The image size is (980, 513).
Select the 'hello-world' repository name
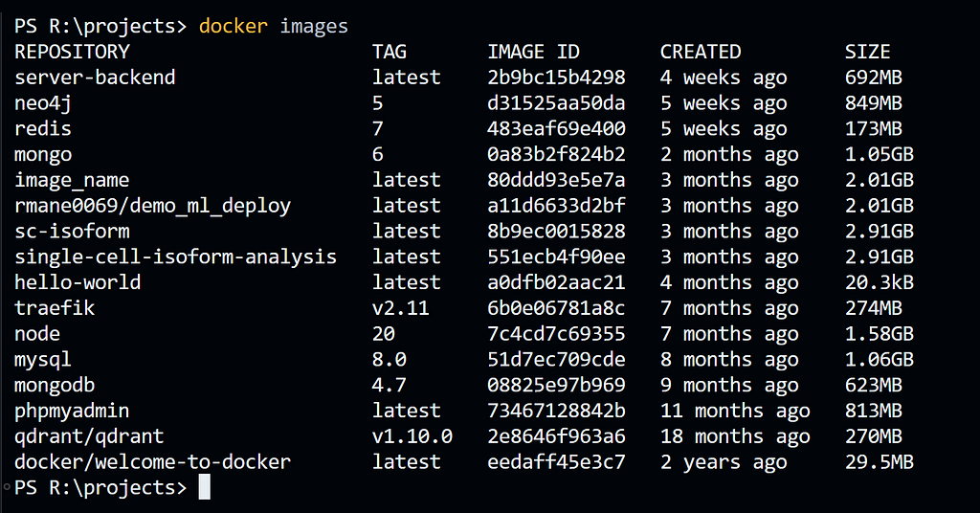[78, 282]
